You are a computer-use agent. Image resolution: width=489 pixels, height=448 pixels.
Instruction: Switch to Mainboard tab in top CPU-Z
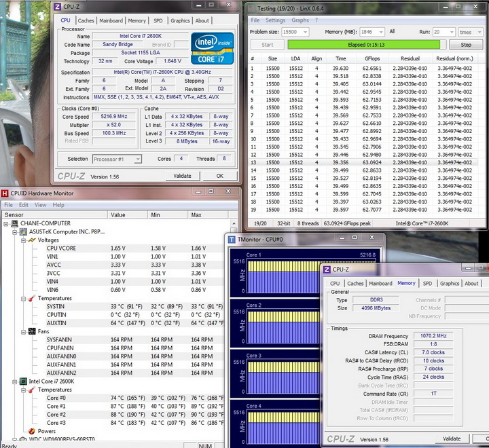click(x=111, y=20)
